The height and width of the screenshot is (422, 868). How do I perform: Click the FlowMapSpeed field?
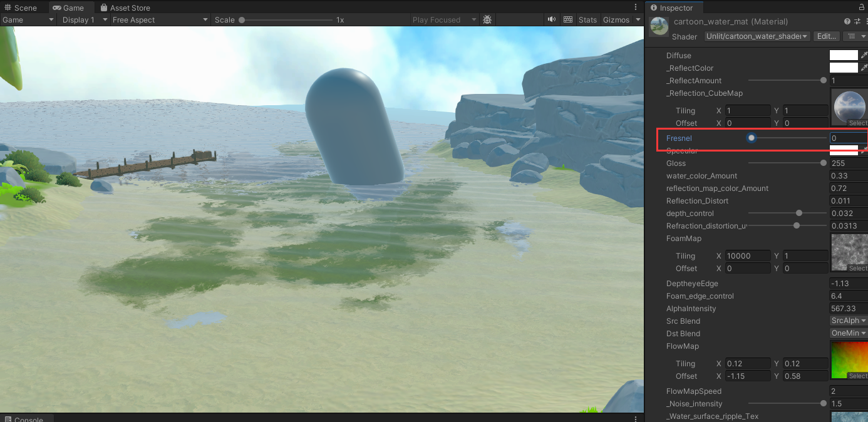(849, 391)
